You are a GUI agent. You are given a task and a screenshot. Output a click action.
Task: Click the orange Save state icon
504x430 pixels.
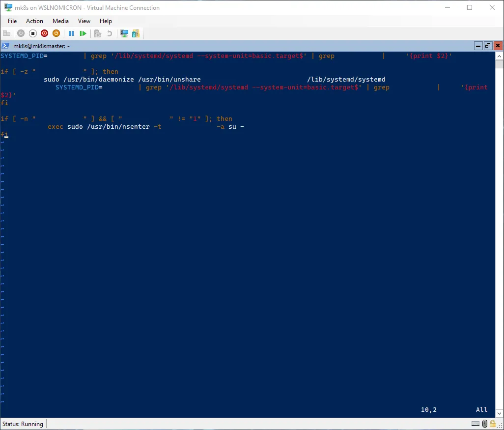click(56, 33)
